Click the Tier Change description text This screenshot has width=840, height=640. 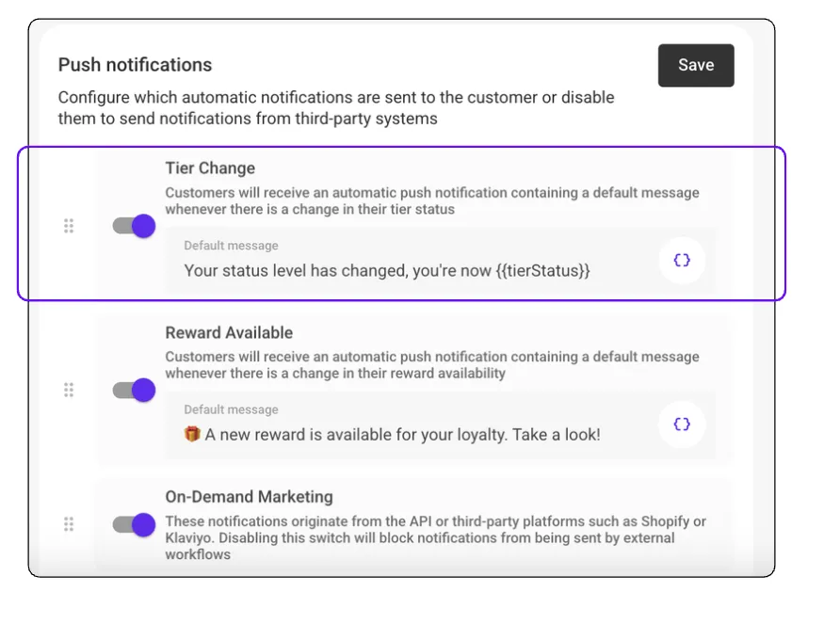[x=431, y=200]
